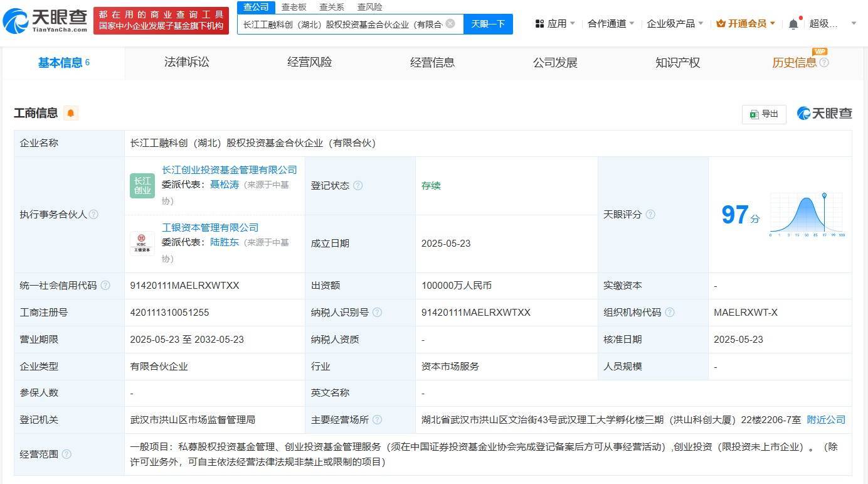The height and width of the screenshot is (484, 868).
Task: Click the 导出 export button
Action: [764, 114]
